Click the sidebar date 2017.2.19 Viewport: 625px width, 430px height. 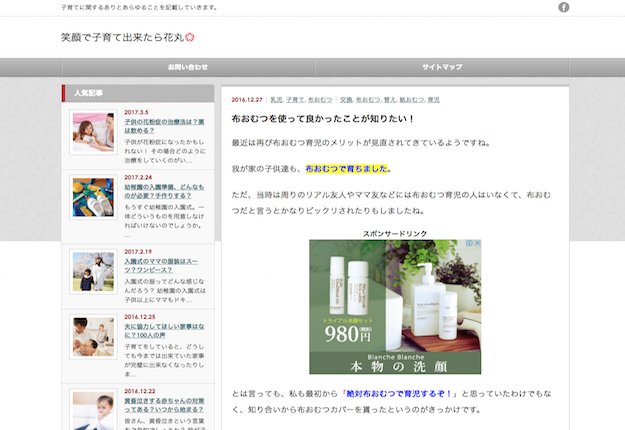tap(138, 252)
